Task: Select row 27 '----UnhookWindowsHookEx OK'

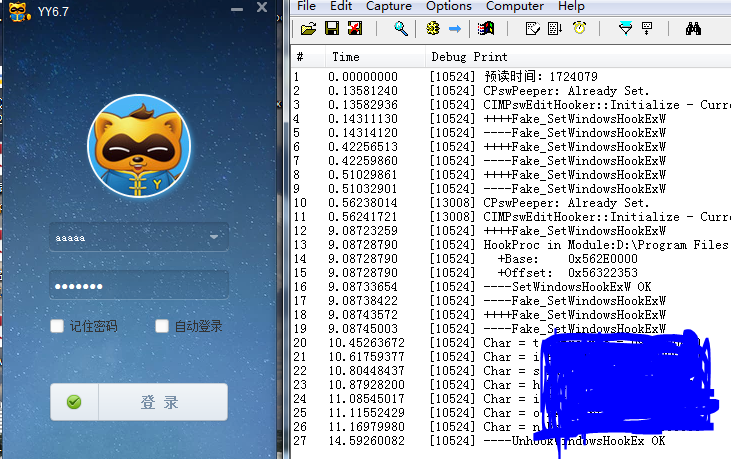Action: click(511, 441)
